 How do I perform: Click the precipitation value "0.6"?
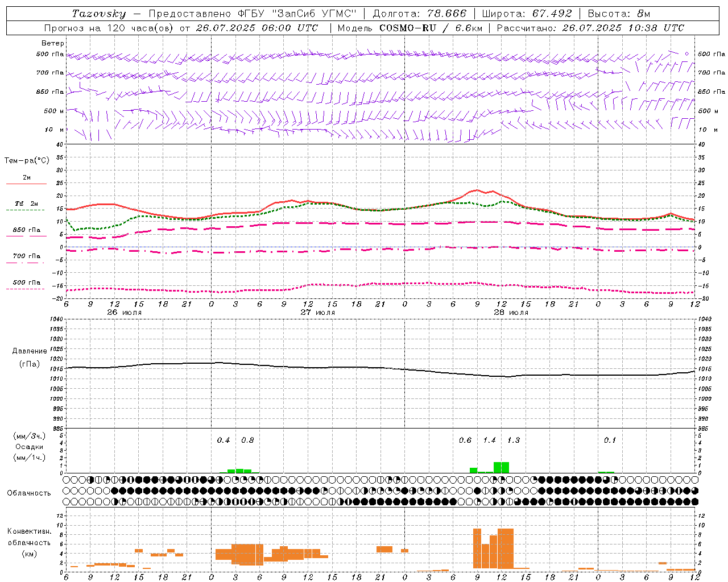[x=465, y=440]
